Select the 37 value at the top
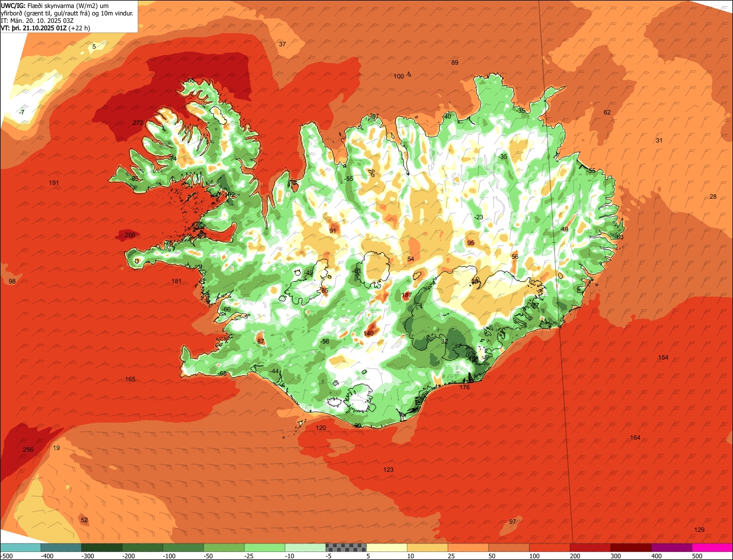Image resolution: width=733 pixels, height=560 pixels. click(282, 44)
